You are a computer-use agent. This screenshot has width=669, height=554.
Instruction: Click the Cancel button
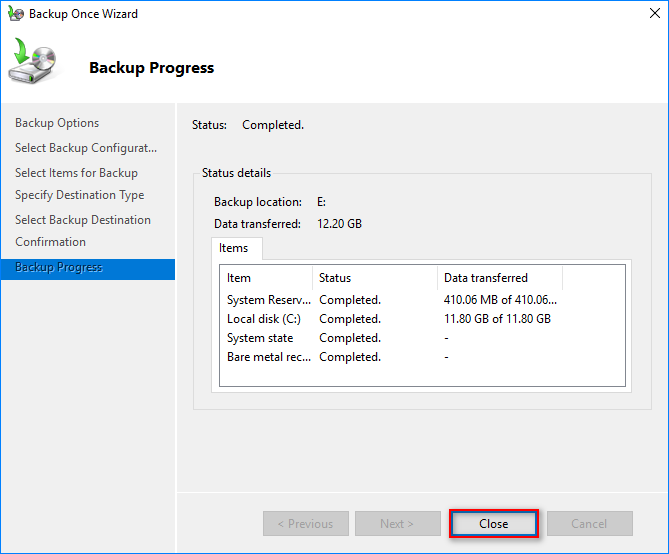click(x=590, y=523)
